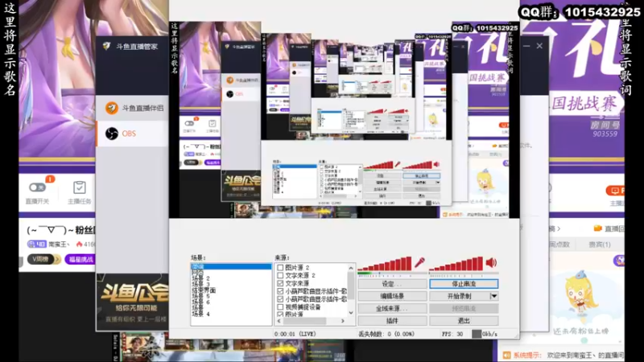
Task: Select 场景 3 in the scene list
Action: click(x=231, y=284)
